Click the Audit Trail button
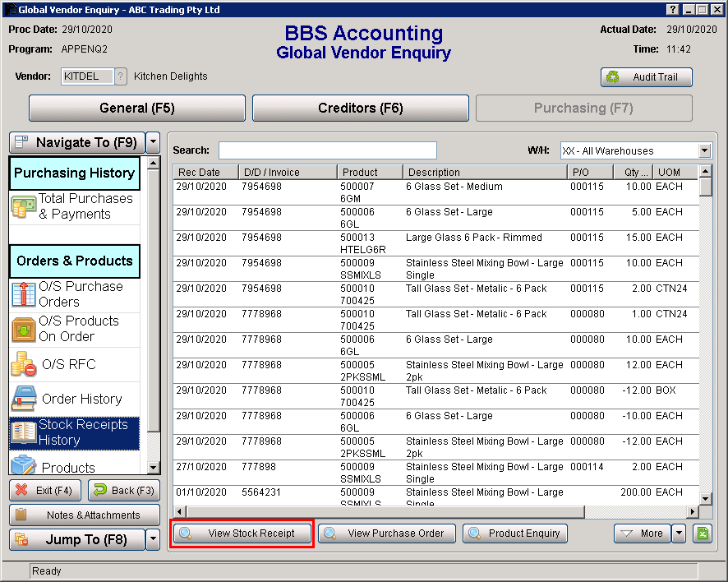The image size is (728, 582). (647, 76)
